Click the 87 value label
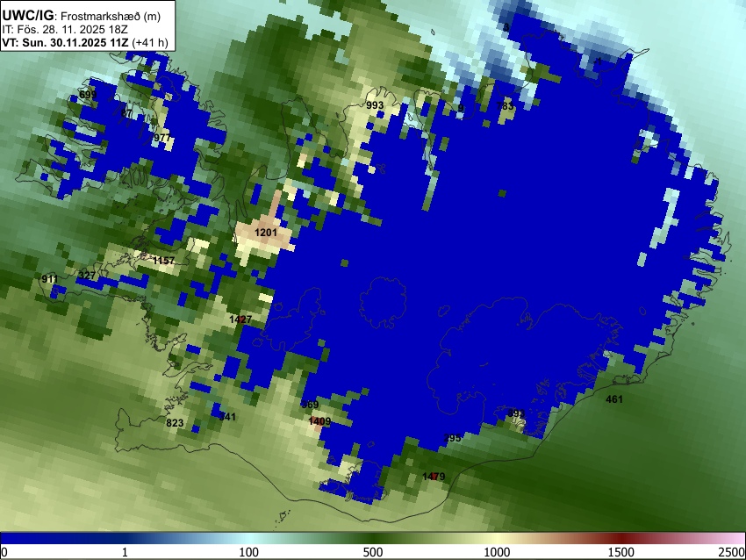 coord(126,114)
